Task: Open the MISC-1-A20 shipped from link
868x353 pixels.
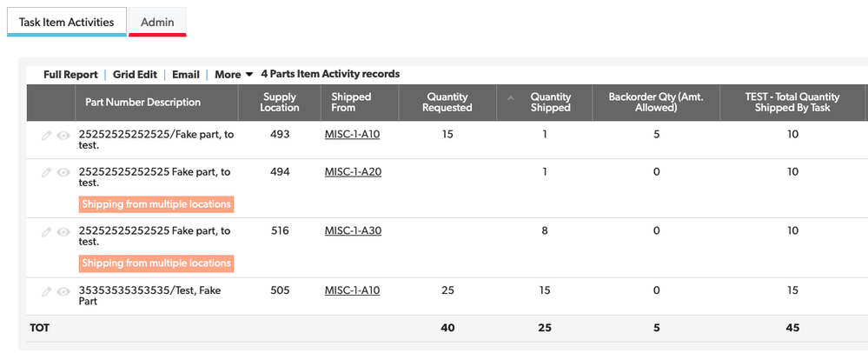Action: (353, 172)
